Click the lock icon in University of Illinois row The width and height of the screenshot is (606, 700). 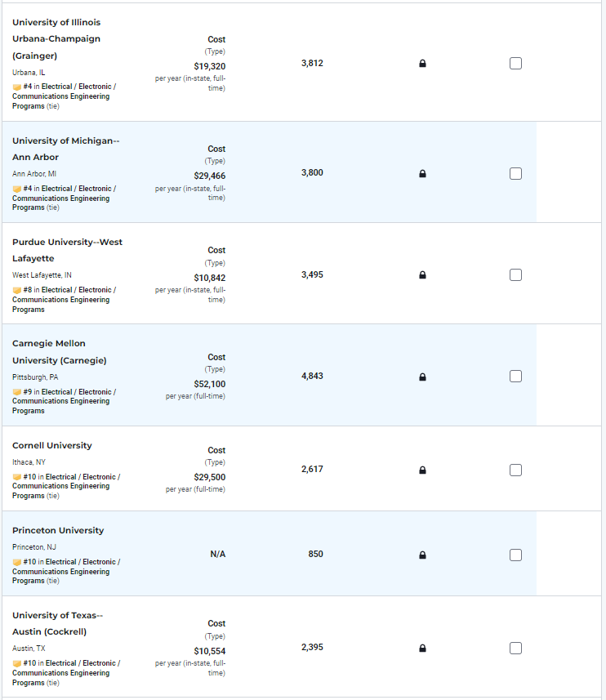(422, 64)
